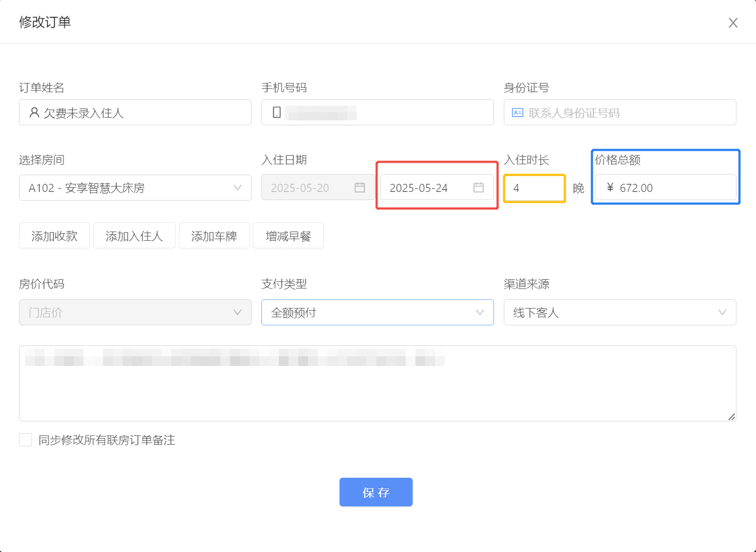Click the 身份证号 label
This screenshot has height=552, width=756.
[527, 87]
